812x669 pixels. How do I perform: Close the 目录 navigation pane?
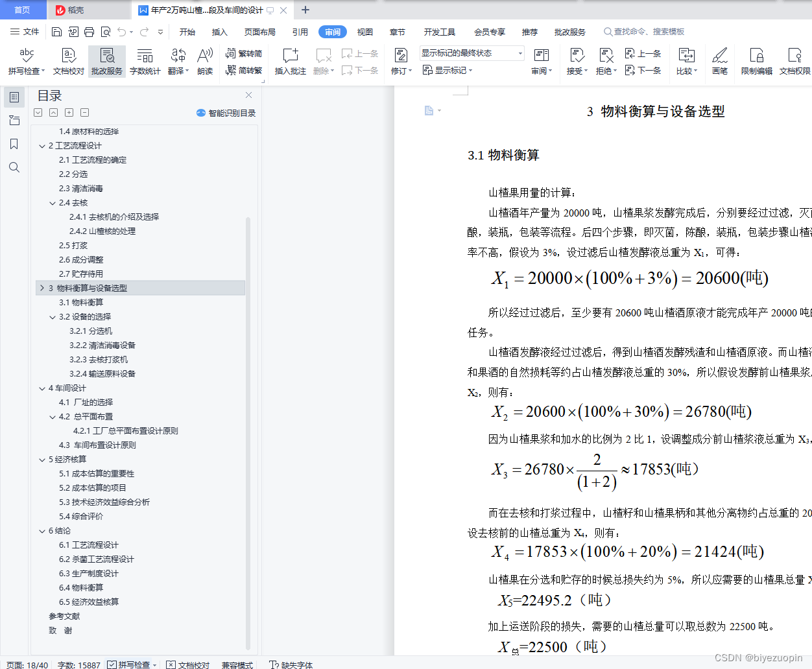tap(248, 95)
